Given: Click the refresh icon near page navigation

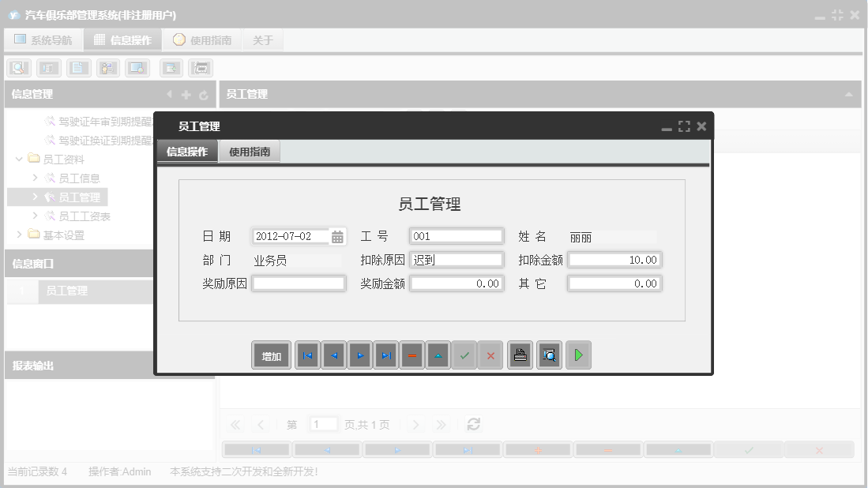Looking at the screenshot, I should pos(473,424).
